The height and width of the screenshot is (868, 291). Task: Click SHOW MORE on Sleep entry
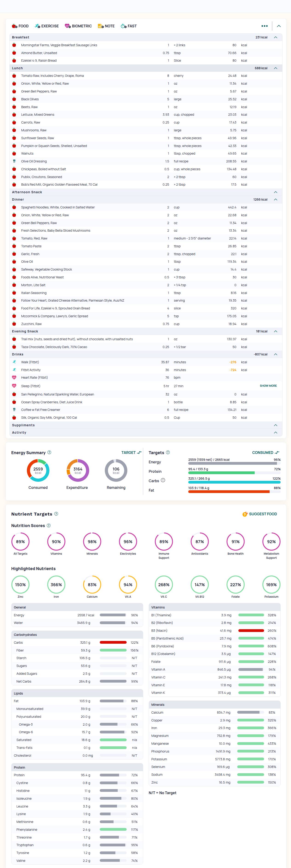pyautogui.click(x=268, y=386)
